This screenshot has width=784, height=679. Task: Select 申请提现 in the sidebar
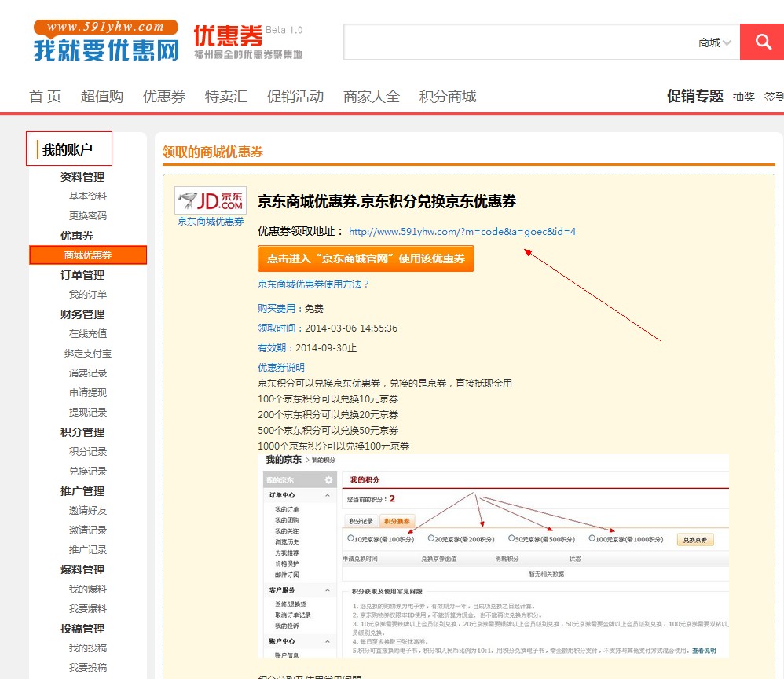click(88, 392)
